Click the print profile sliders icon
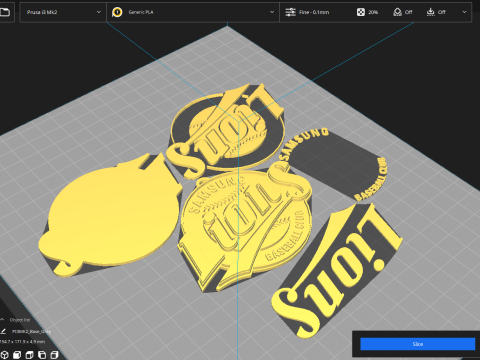Image resolution: width=480 pixels, height=360 pixels. (290, 12)
